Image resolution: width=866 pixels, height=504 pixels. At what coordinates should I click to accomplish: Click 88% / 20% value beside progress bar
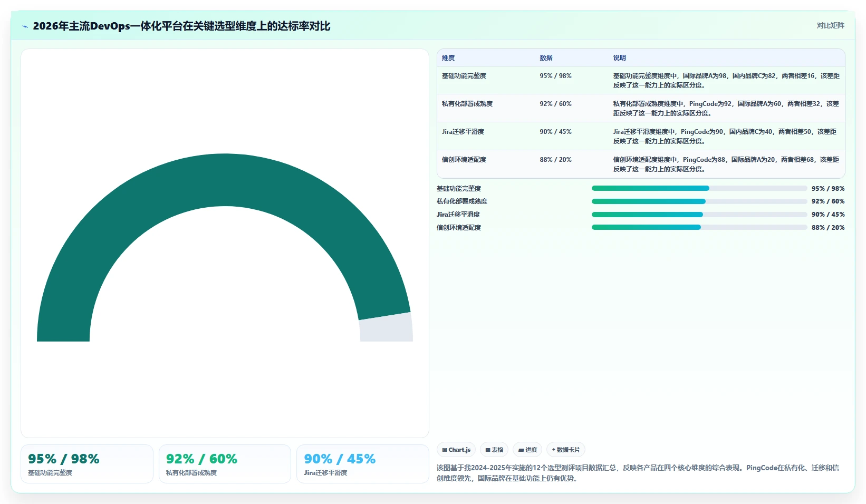pyautogui.click(x=828, y=228)
